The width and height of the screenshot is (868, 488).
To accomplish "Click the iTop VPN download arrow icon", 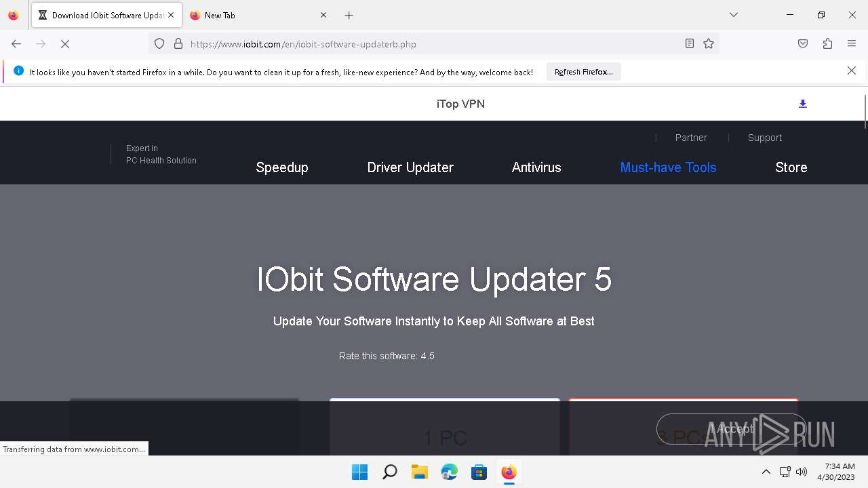I will pos(803,104).
